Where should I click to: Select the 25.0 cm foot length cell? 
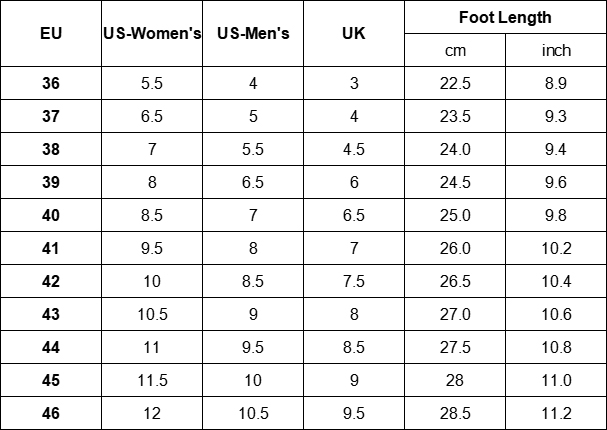tap(455, 215)
